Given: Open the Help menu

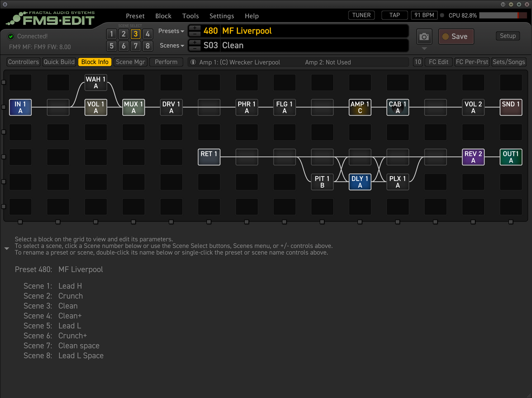Looking at the screenshot, I should coord(252,16).
